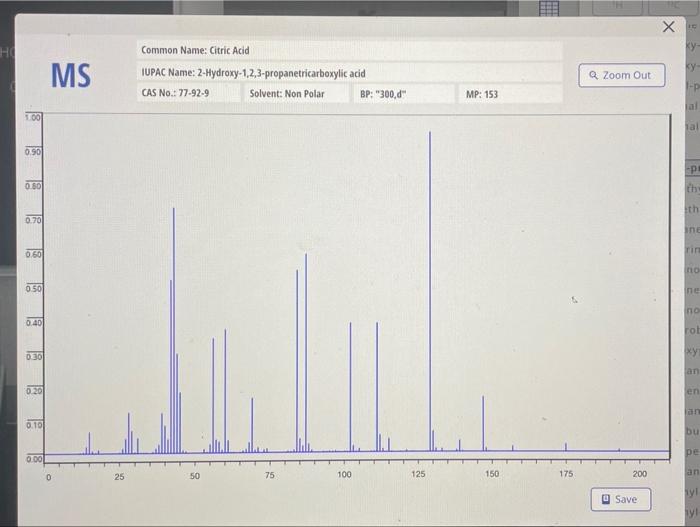700x527 pixels.
Task: Click the 100 label on the x-axis
Action: (344, 474)
